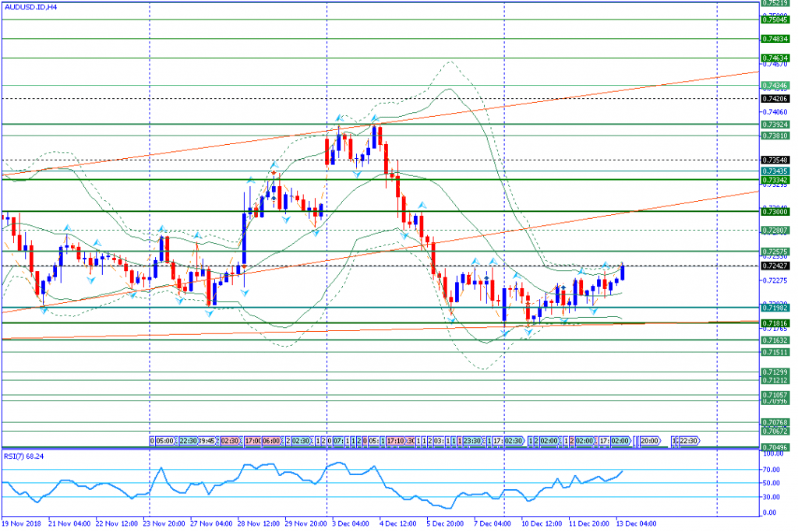Select the 0.74206 black price tag
The image size is (798, 532).
[775, 99]
